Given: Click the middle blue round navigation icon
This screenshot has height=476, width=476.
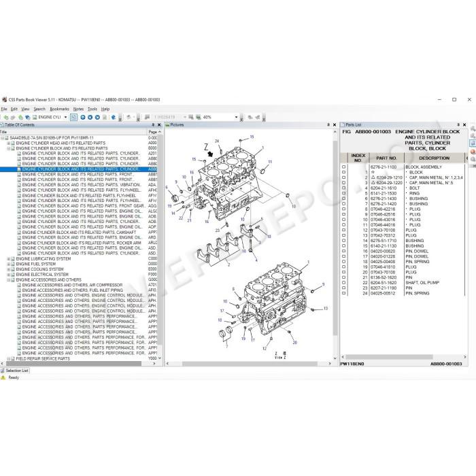Looking at the screenshot, I should click(90, 117).
